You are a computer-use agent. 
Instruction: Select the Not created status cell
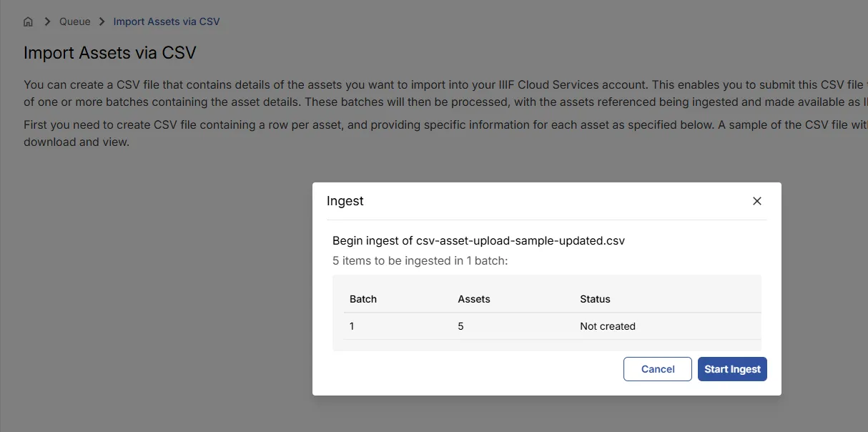608,326
